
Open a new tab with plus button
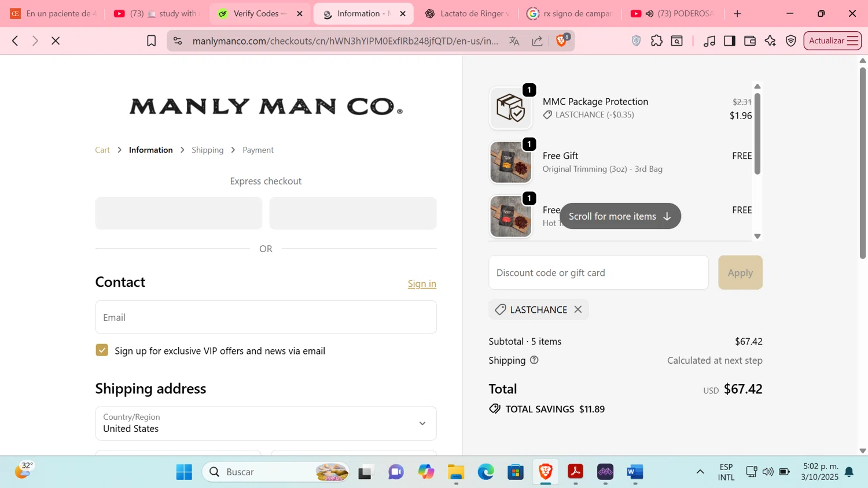click(737, 13)
